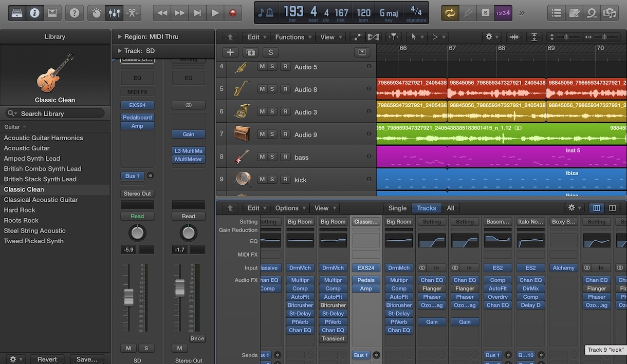Select the Tracks tab in Mixer
The width and height of the screenshot is (627, 364).
[x=427, y=208]
